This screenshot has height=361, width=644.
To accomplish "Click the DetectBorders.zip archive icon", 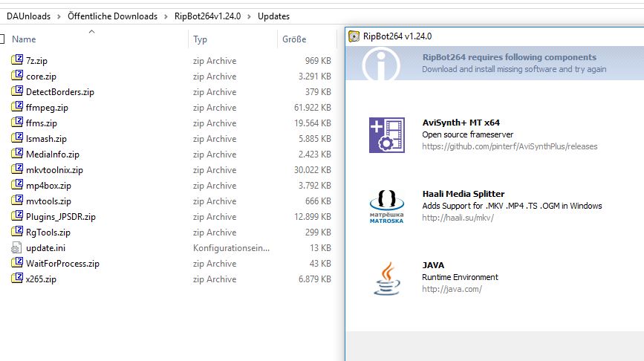I will tap(17, 91).
